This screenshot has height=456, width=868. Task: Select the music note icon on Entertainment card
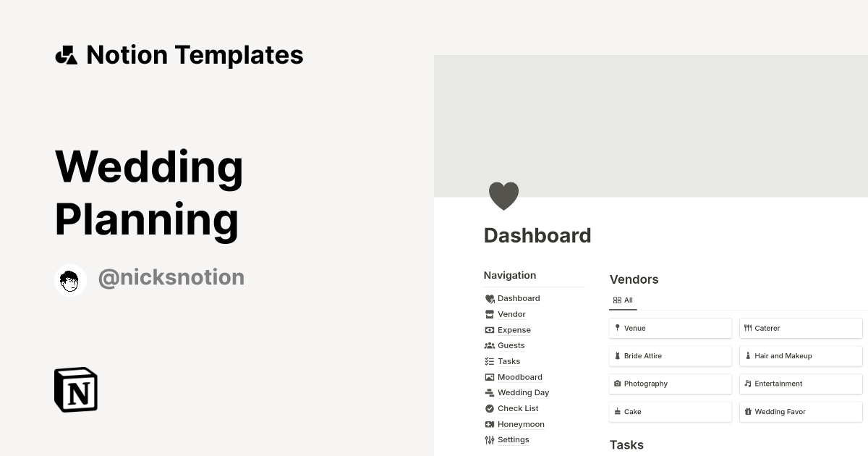coord(748,384)
